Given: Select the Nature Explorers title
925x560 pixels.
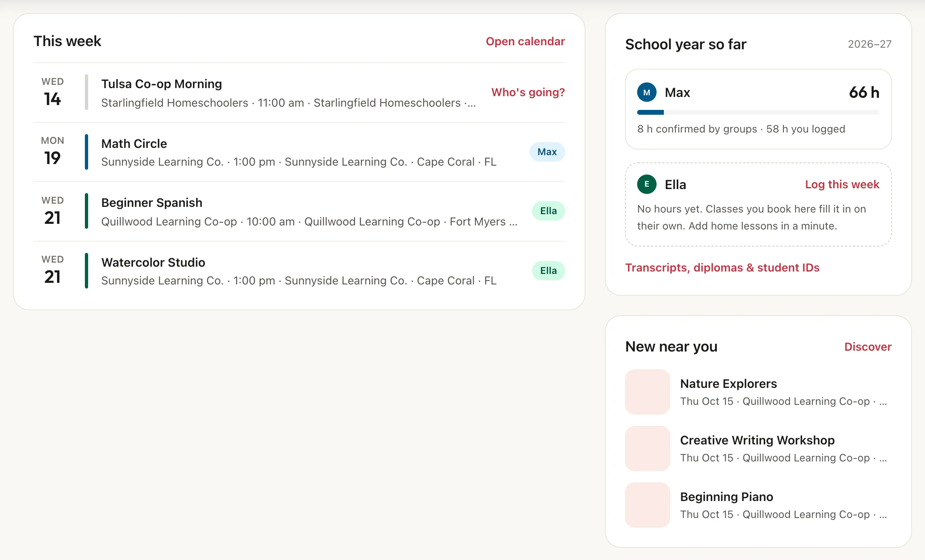Looking at the screenshot, I should [x=729, y=383].
